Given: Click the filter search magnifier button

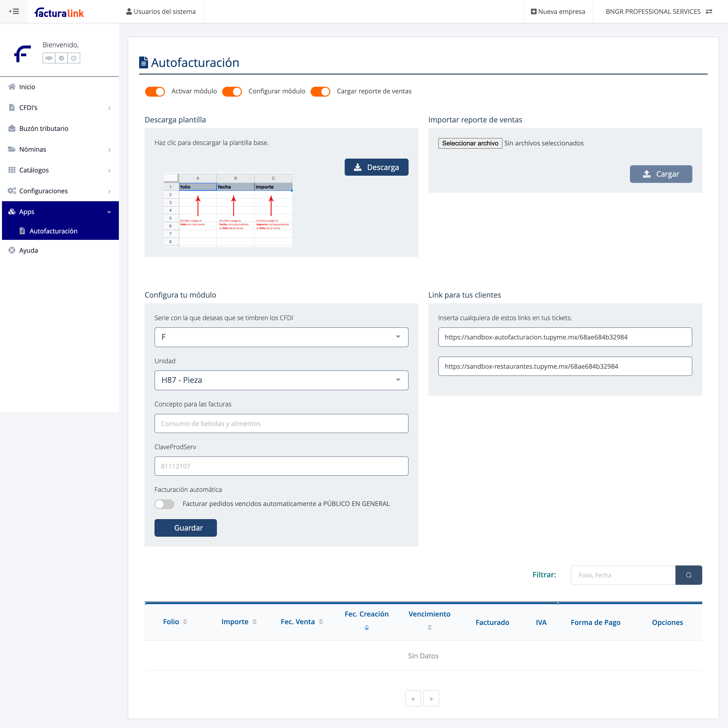Looking at the screenshot, I should tap(688, 575).
